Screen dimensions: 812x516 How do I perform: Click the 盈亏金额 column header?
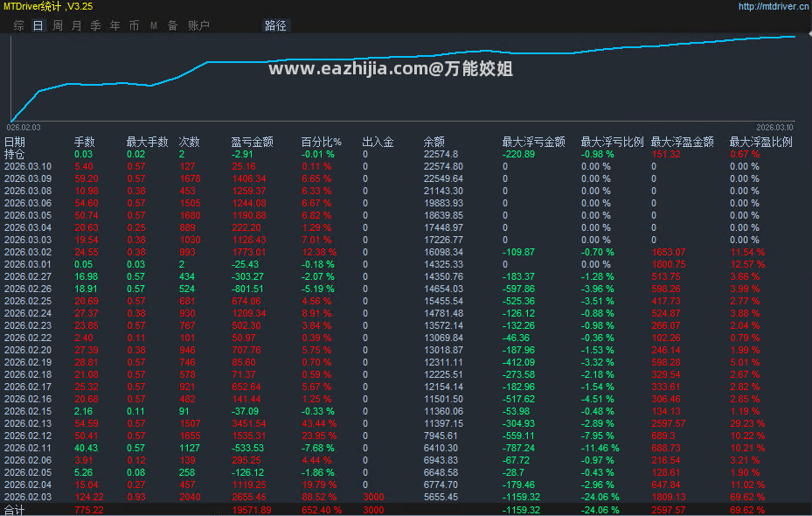(x=253, y=142)
